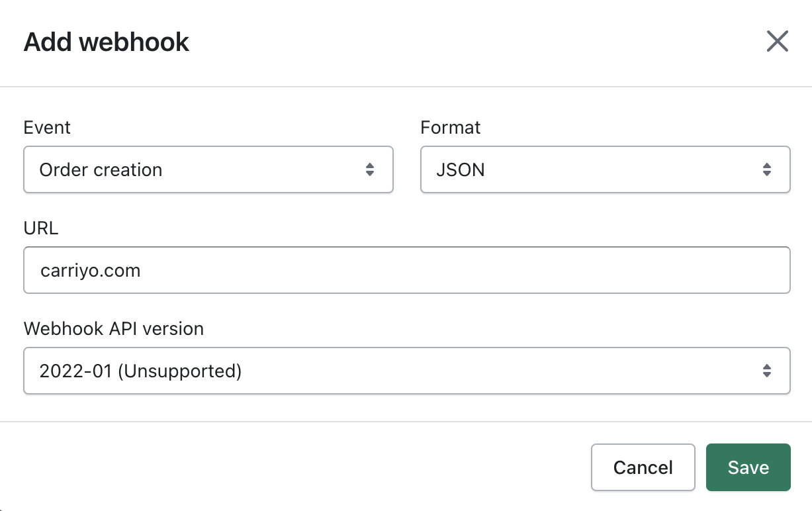Click the 'URL' field label

41,228
